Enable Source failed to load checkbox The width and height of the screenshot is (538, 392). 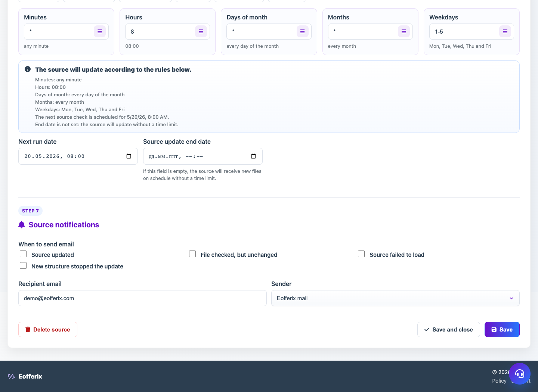pos(361,254)
